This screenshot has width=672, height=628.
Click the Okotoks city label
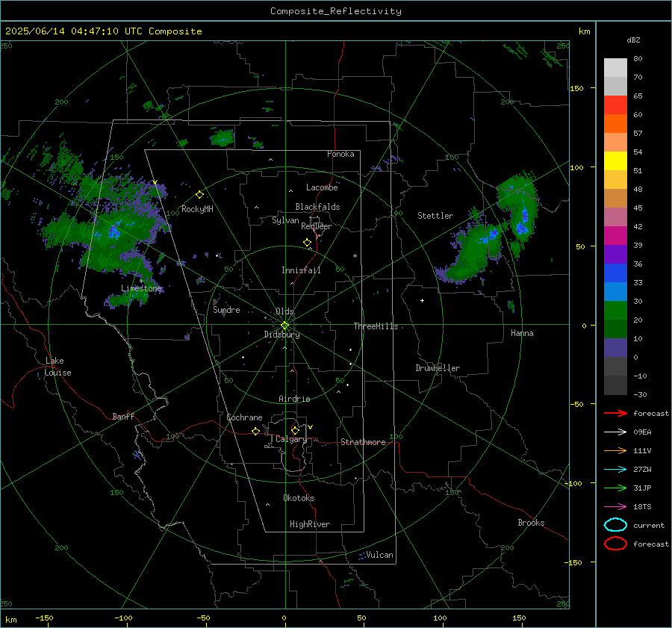pyautogui.click(x=299, y=498)
